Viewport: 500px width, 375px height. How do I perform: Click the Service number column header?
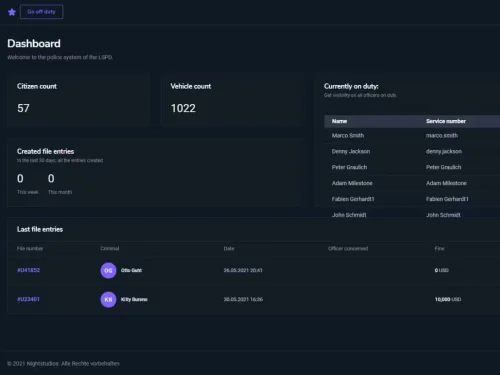pos(446,121)
